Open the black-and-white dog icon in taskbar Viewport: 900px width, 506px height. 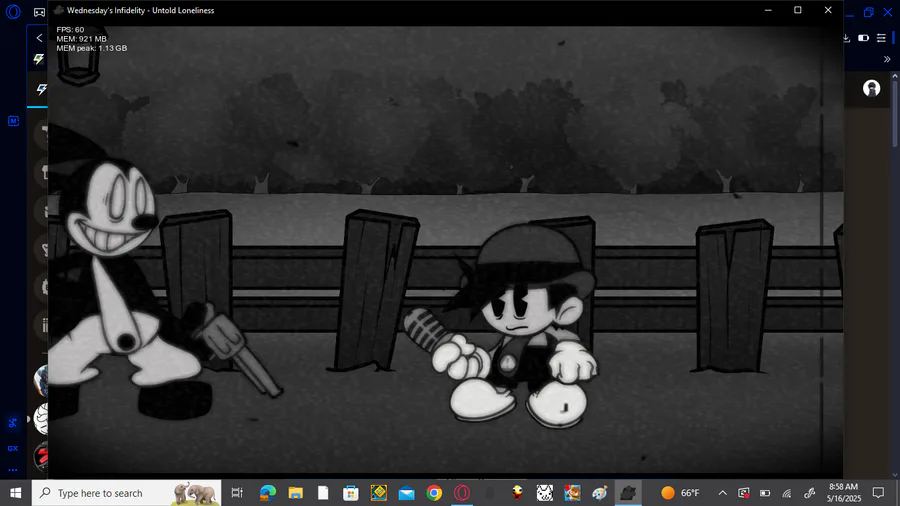[x=545, y=493]
